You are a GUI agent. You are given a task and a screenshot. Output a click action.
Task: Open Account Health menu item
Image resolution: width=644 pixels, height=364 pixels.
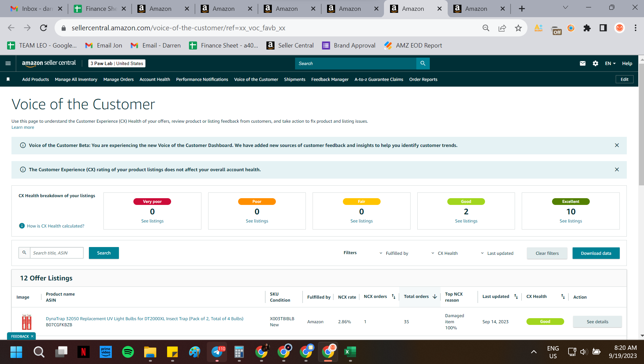coord(155,80)
